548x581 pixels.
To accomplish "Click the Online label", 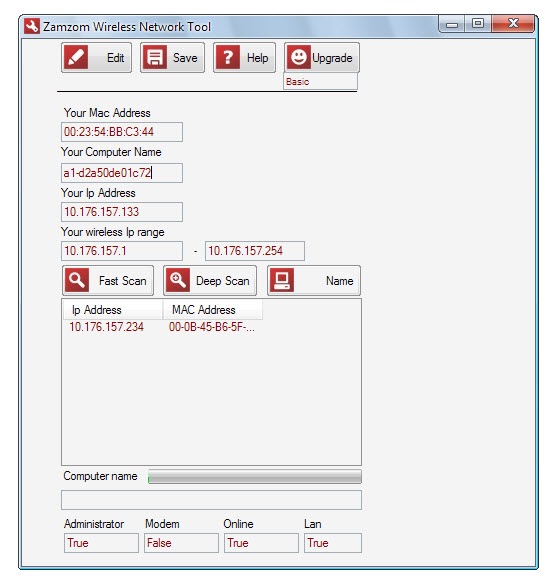I will (238, 524).
